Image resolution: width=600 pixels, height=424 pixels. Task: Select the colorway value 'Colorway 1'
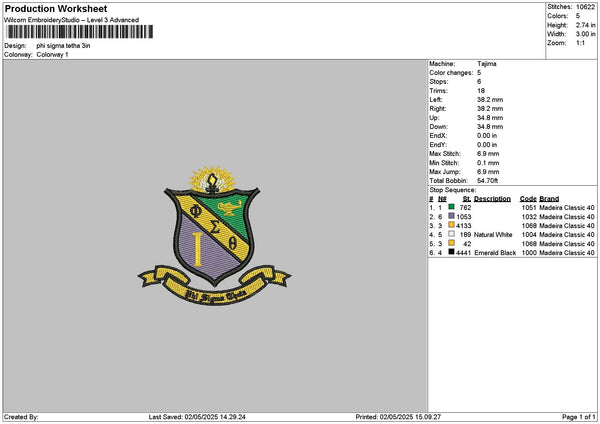click(52, 55)
